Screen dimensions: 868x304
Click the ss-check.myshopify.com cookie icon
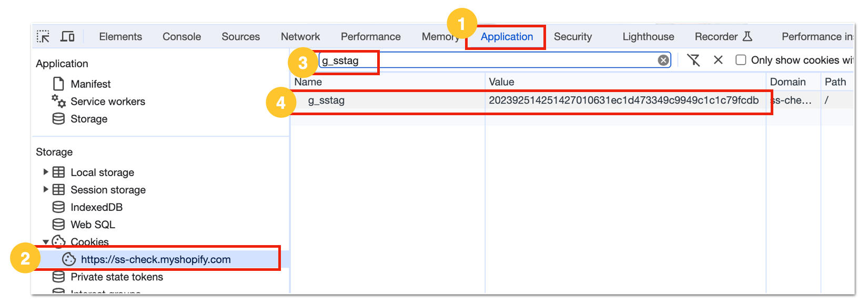(x=69, y=259)
